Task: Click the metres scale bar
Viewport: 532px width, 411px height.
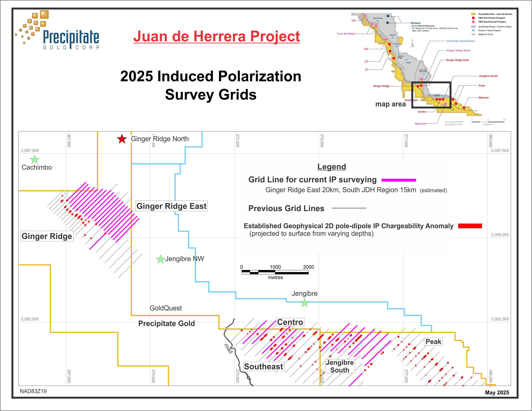Action: (275, 272)
